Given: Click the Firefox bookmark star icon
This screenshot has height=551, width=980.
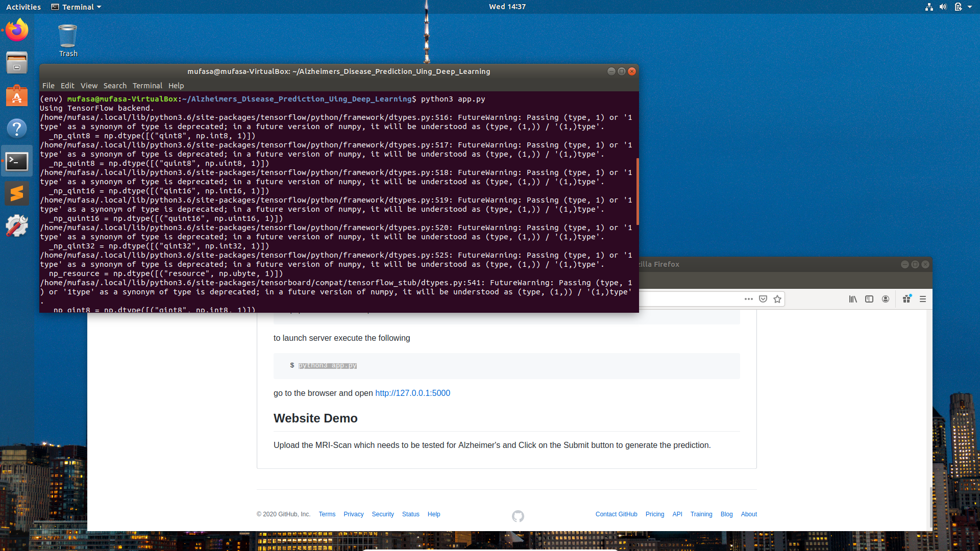Looking at the screenshot, I should point(777,299).
